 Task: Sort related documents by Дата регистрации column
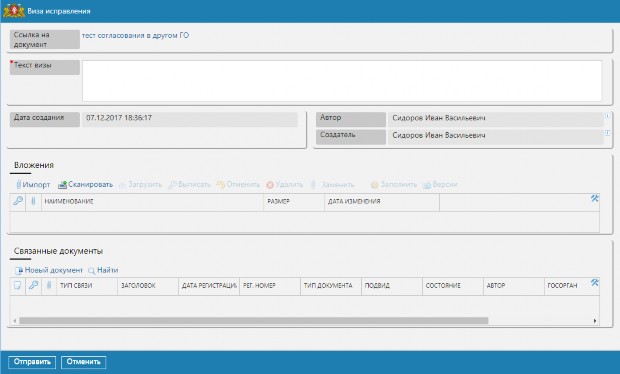point(208,286)
